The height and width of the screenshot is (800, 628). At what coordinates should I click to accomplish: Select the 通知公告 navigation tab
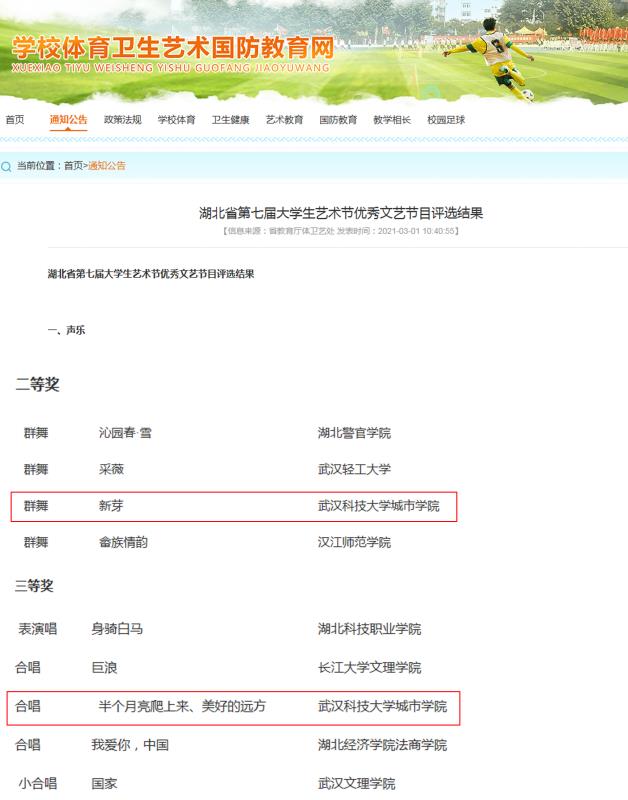tap(69, 120)
